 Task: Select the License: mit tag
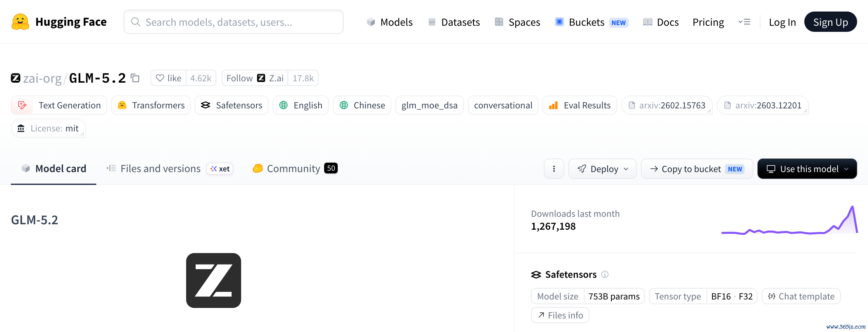tap(48, 128)
